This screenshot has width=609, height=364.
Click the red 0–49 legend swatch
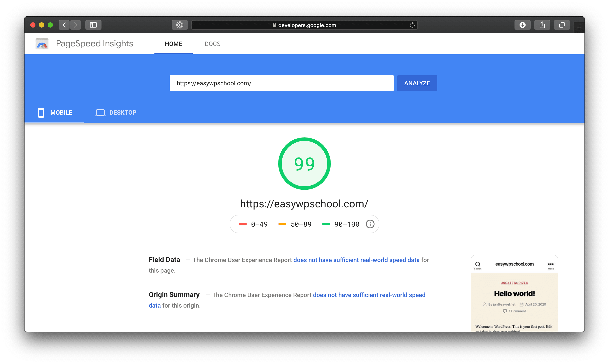[243, 224]
